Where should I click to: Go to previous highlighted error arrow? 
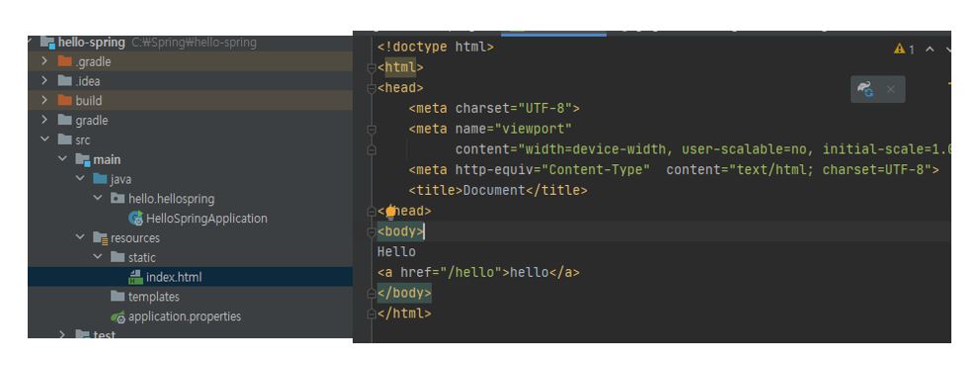(930, 48)
